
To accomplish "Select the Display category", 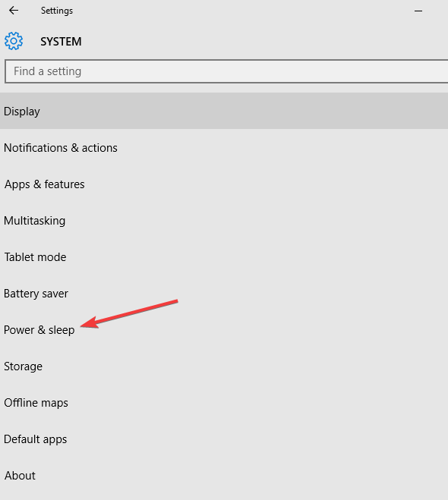I will tap(224, 111).
